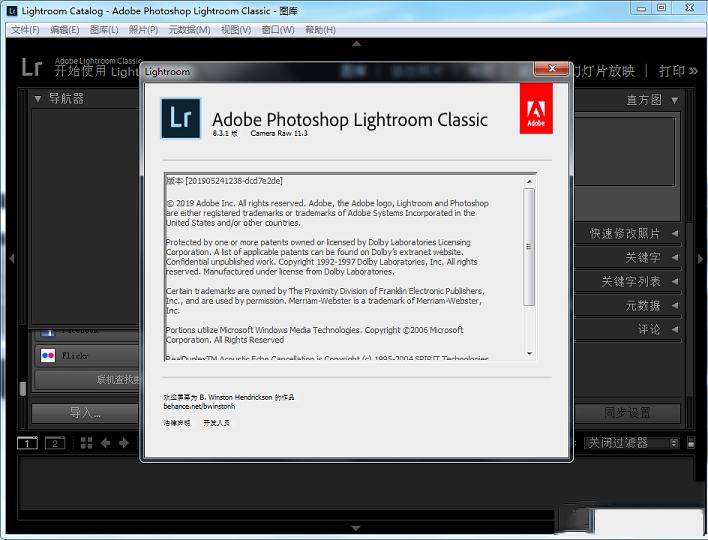Go back with the filmstrip left arrow

pyautogui.click(x=106, y=443)
